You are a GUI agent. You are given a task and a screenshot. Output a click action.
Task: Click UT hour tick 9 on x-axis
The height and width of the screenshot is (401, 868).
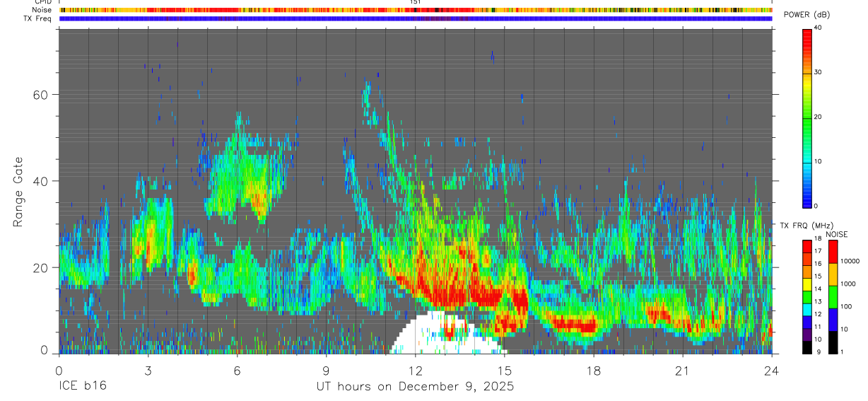click(x=326, y=371)
